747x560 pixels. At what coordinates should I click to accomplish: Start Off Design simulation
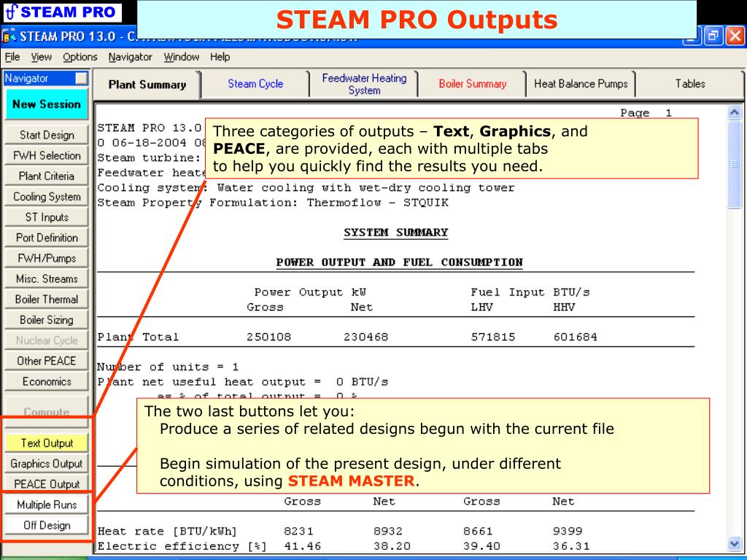click(47, 525)
